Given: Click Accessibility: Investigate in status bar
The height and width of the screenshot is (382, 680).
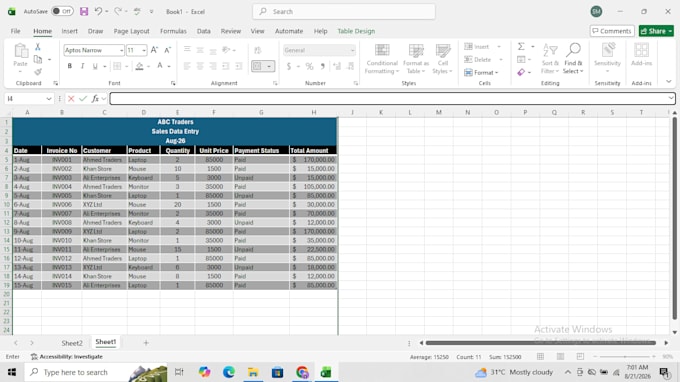Looking at the screenshot, I should click(x=67, y=356).
